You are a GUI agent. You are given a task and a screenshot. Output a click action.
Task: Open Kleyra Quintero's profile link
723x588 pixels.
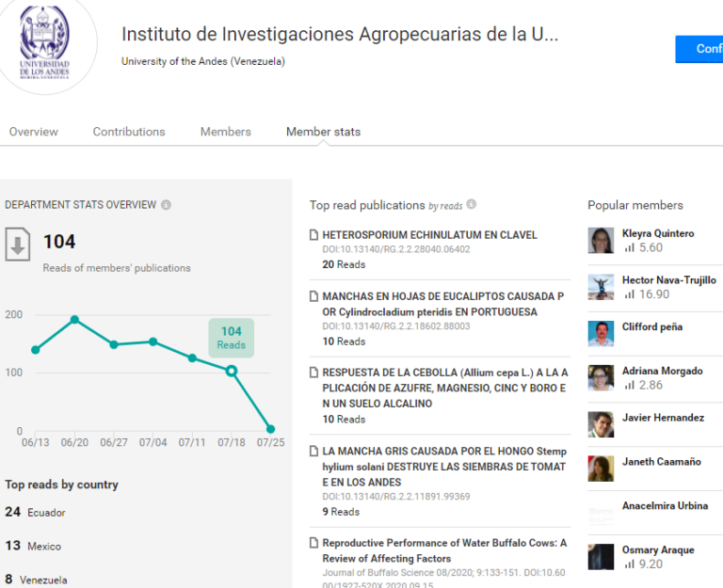click(x=658, y=233)
